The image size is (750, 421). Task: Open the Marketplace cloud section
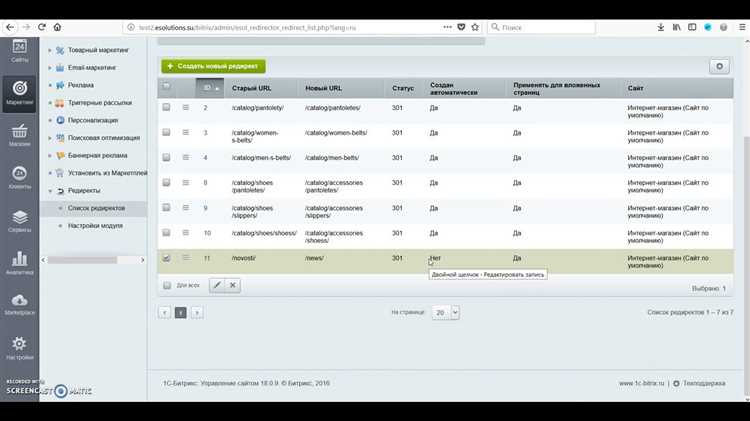(20, 304)
